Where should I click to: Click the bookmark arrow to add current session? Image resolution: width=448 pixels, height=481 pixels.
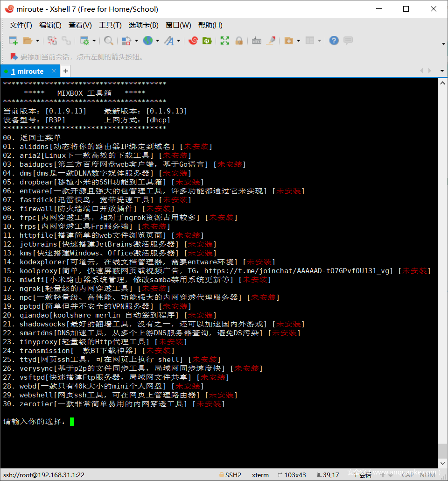click(x=14, y=57)
